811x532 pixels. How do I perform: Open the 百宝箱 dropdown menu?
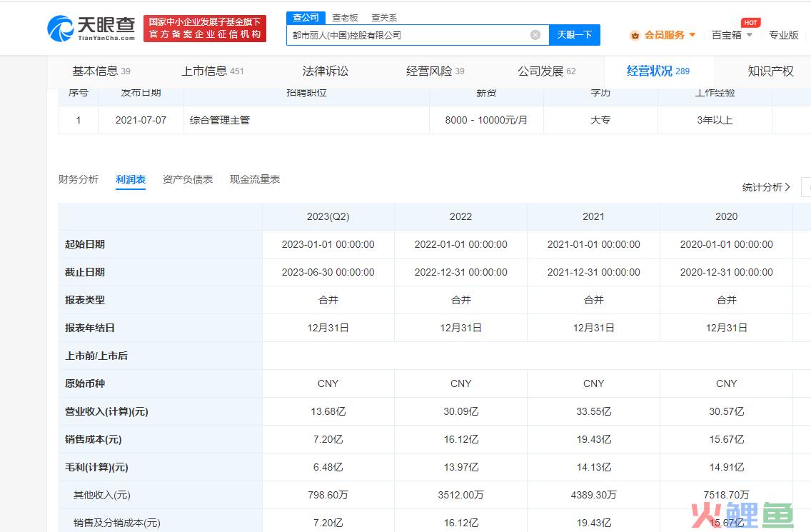pyautogui.click(x=732, y=35)
